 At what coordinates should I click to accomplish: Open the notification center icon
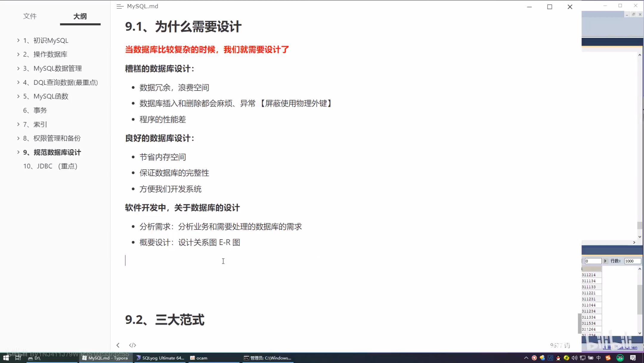click(633, 358)
